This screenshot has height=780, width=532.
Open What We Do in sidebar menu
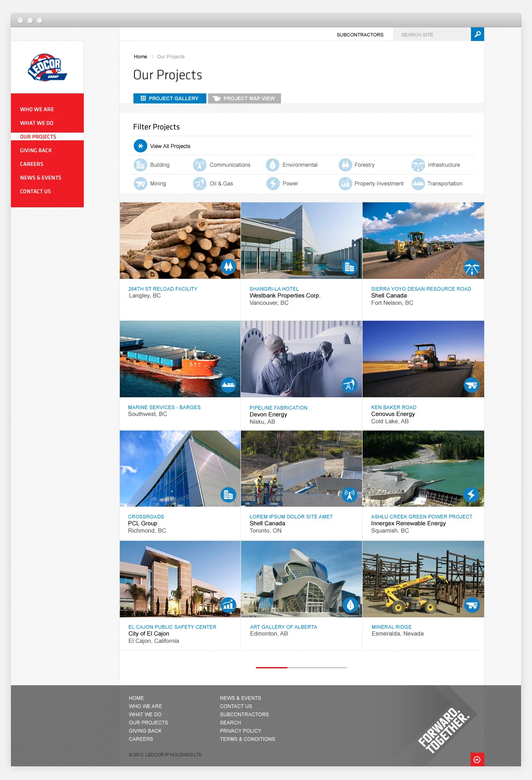point(36,123)
